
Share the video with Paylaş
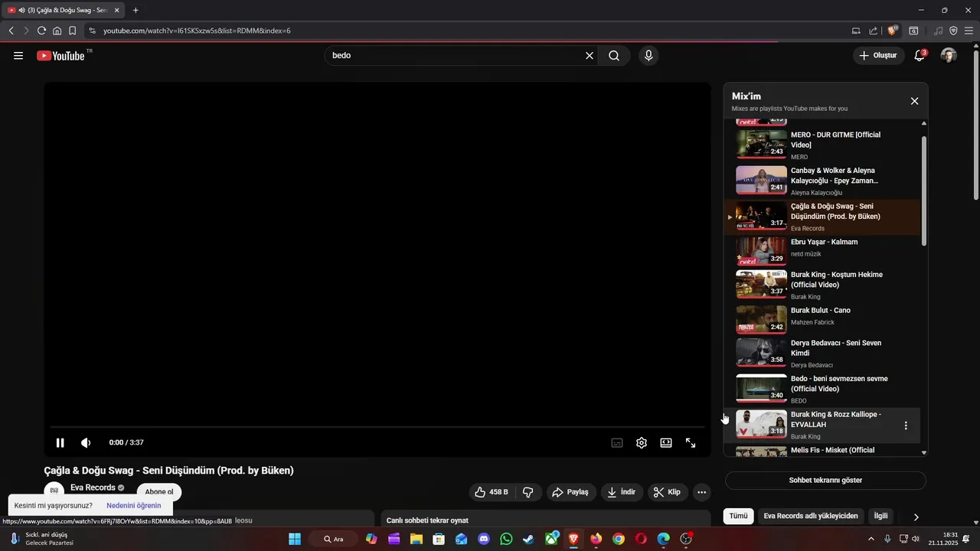click(x=571, y=492)
